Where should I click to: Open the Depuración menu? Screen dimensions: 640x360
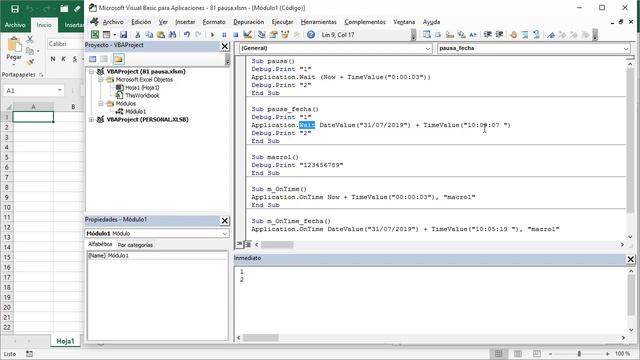[249, 22]
